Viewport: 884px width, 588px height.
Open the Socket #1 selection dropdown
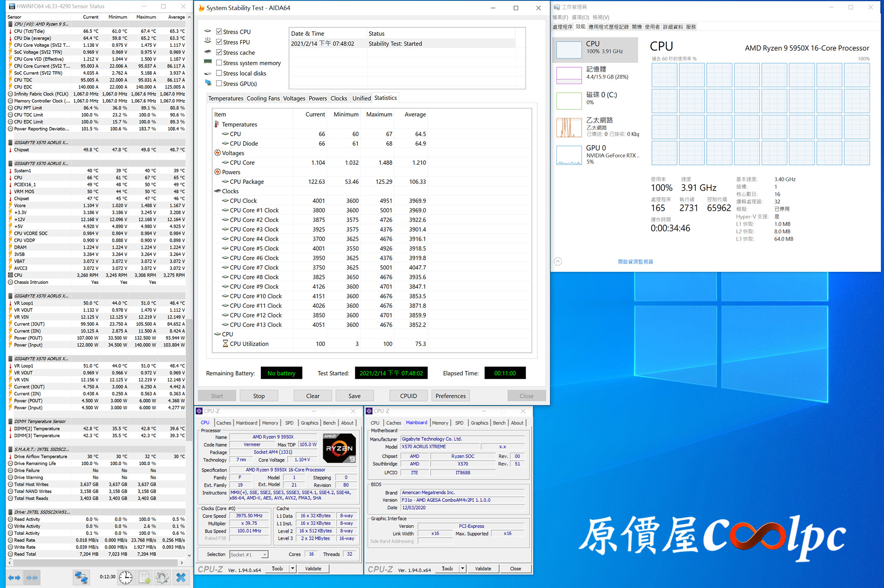(249, 554)
